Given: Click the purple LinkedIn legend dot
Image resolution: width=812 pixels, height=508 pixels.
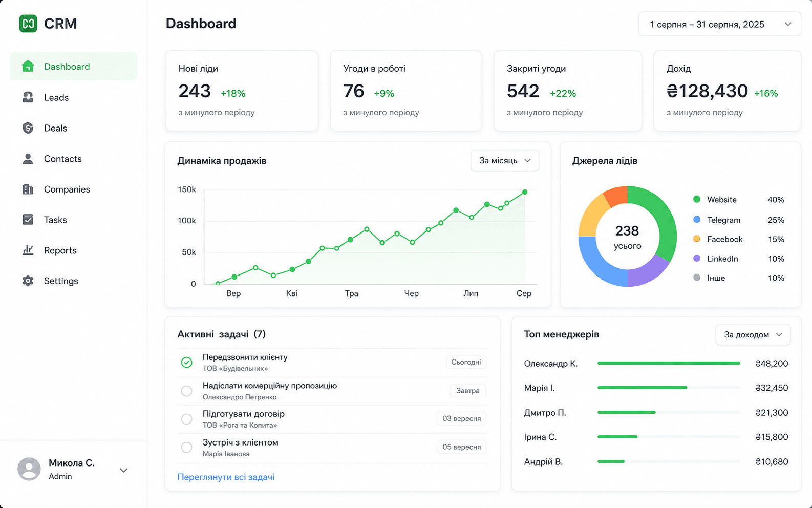Looking at the screenshot, I should coord(697,258).
